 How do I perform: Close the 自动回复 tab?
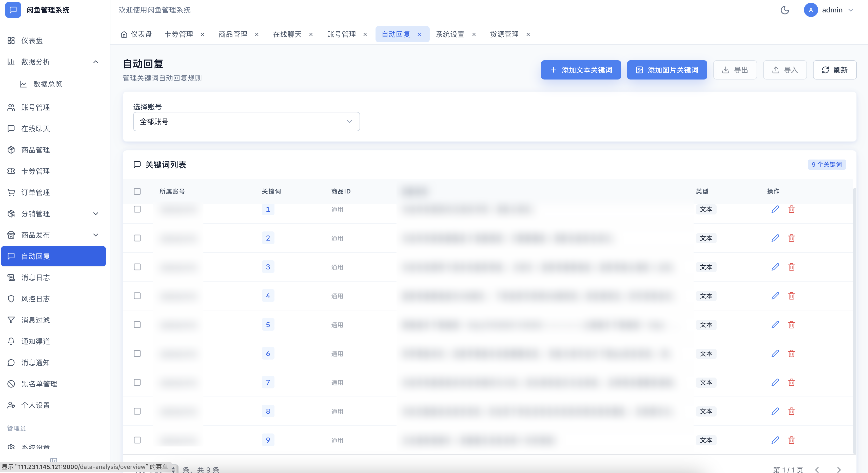point(419,34)
